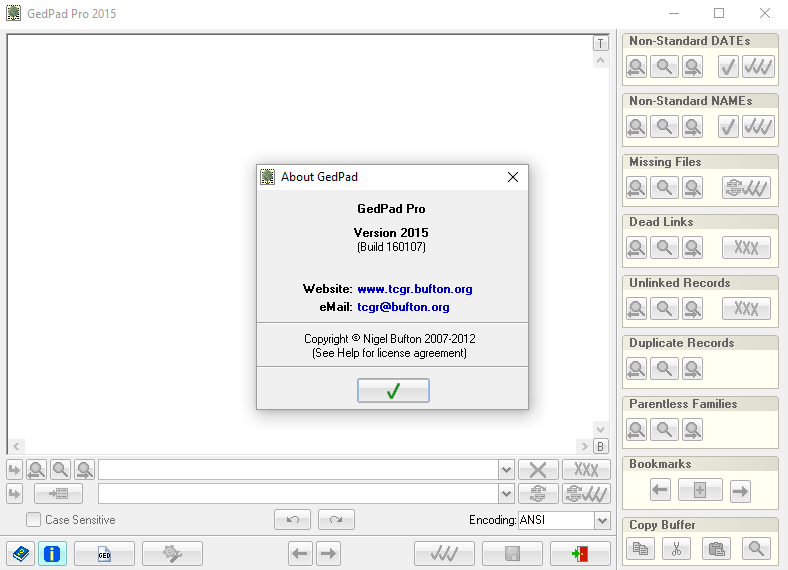Clear search with the X button
The image size is (788, 570).
(538, 470)
